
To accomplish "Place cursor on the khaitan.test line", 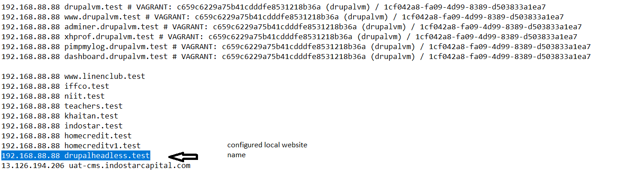I will (x=60, y=116).
